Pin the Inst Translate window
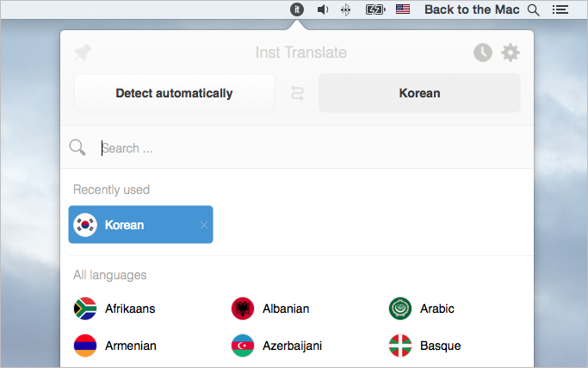The image size is (588, 368). tap(83, 53)
